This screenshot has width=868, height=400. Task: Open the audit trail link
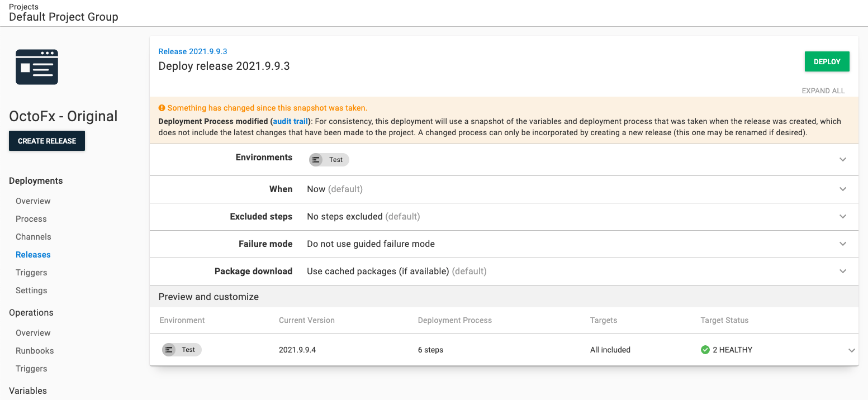coord(290,121)
